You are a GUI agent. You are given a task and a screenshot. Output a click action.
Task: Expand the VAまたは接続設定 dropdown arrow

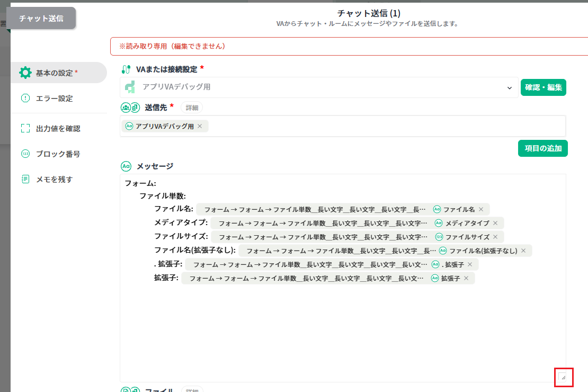click(x=510, y=87)
